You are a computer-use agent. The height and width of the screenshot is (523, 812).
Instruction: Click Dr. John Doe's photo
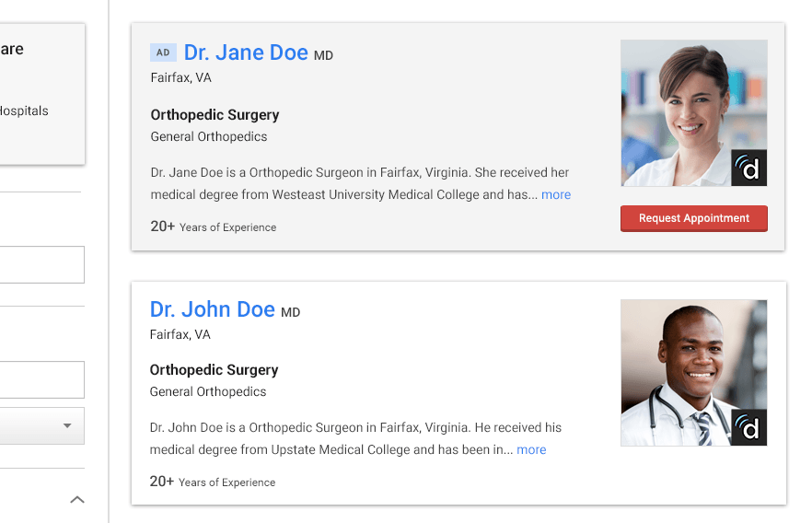pyautogui.click(x=694, y=373)
